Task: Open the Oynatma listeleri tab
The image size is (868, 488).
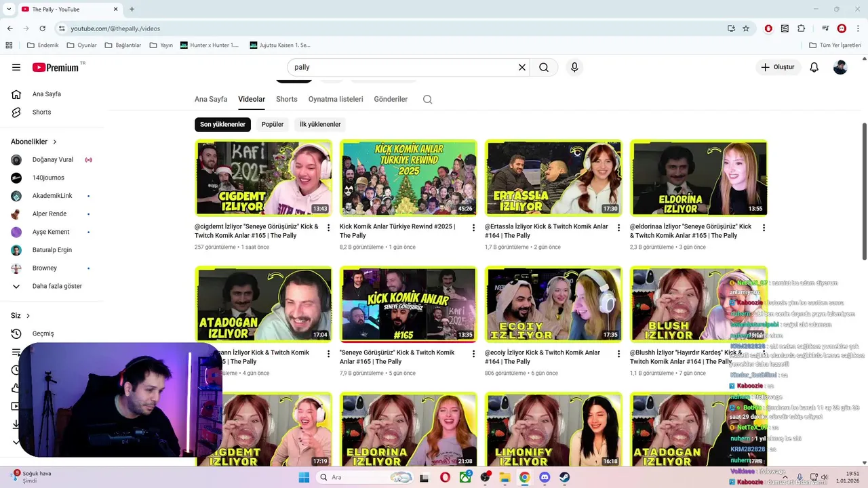Action: point(336,99)
